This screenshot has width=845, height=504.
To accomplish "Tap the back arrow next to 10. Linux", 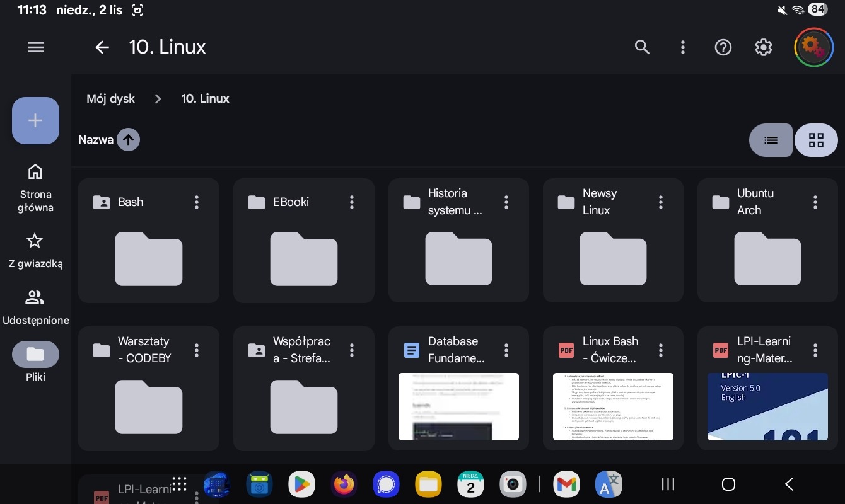I will (x=102, y=47).
